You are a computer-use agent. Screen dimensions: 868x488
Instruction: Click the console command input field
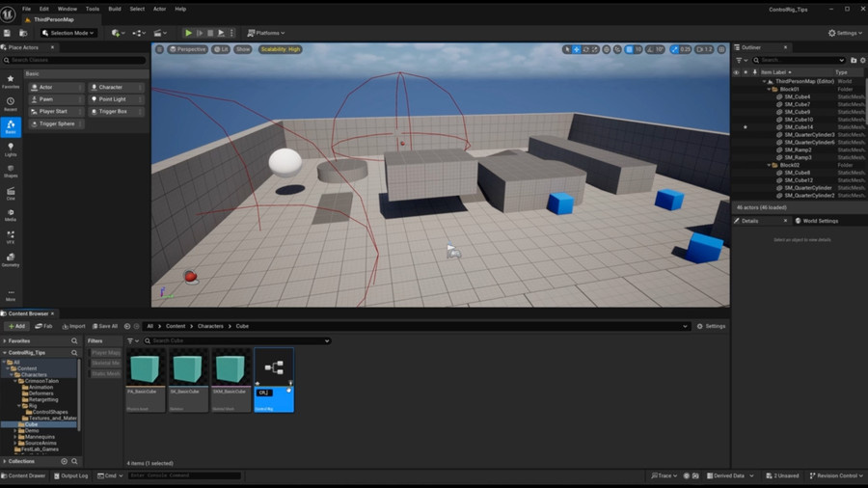(184, 475)
